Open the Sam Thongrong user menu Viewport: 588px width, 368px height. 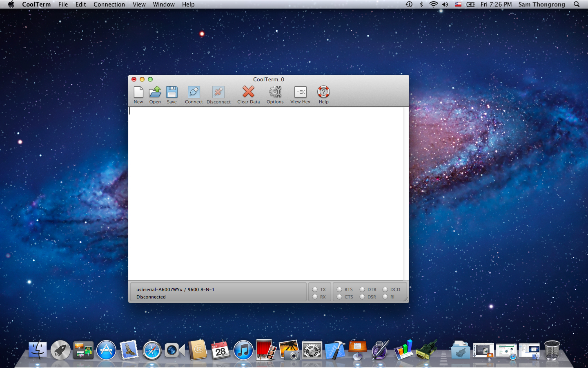click(x=542, y=4)
